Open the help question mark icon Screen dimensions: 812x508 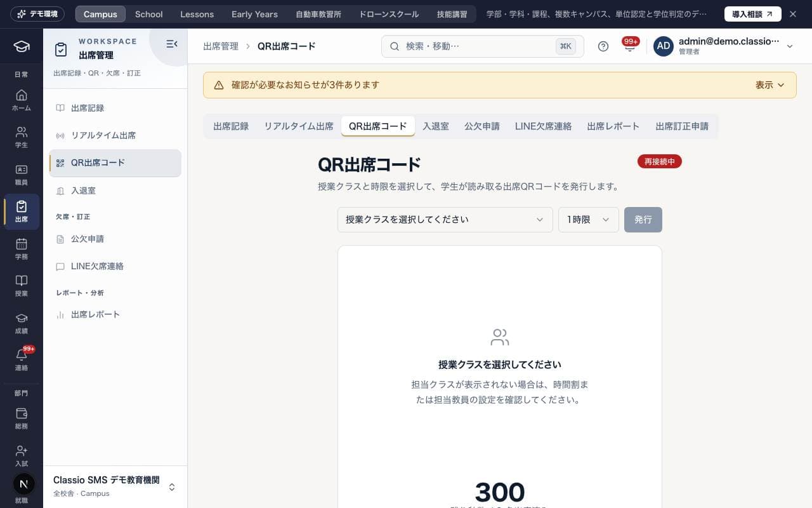tap(603, 46)
